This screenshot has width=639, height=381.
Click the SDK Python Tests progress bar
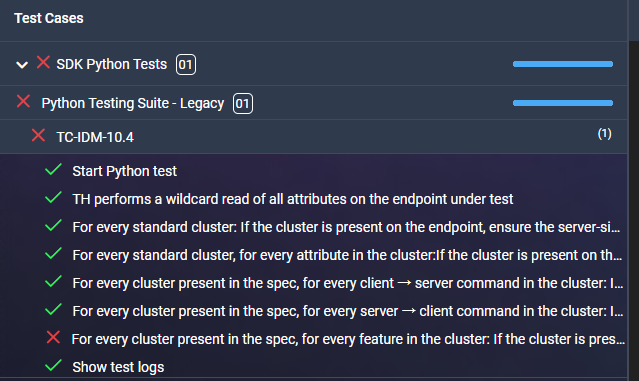(563, 64)
